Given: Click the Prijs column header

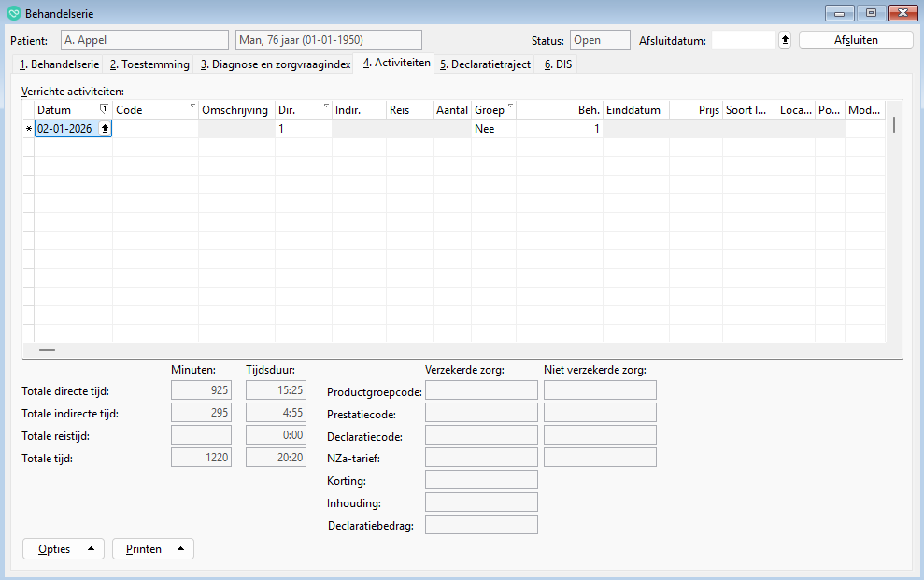Looking at the screenshot, I should click(696, 110).
